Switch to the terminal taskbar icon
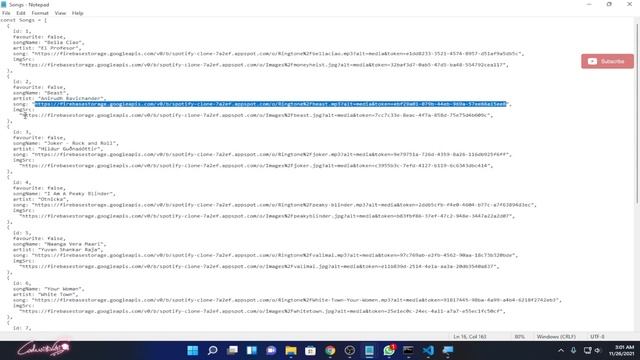This screenshot has height=360, width=640. 408,350
